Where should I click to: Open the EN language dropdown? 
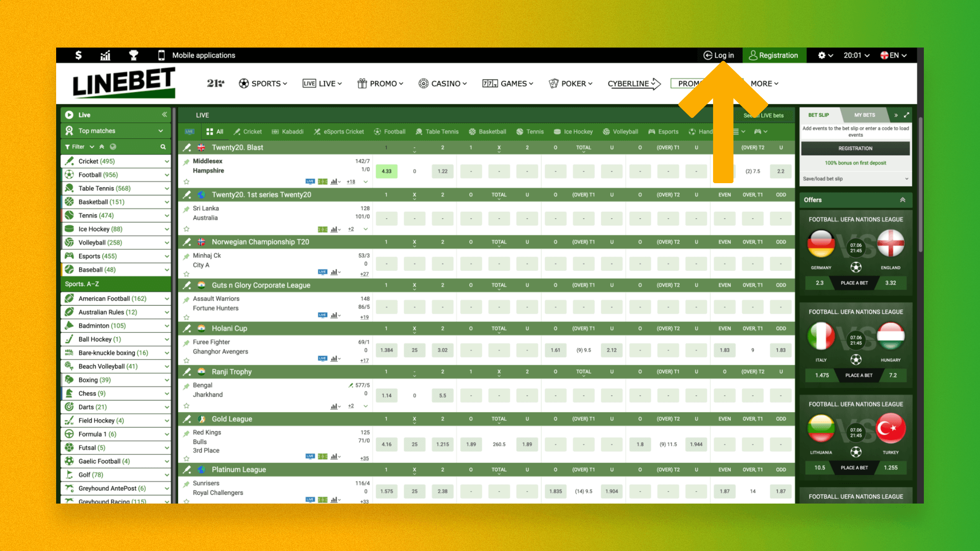click(x=893, y=55)
